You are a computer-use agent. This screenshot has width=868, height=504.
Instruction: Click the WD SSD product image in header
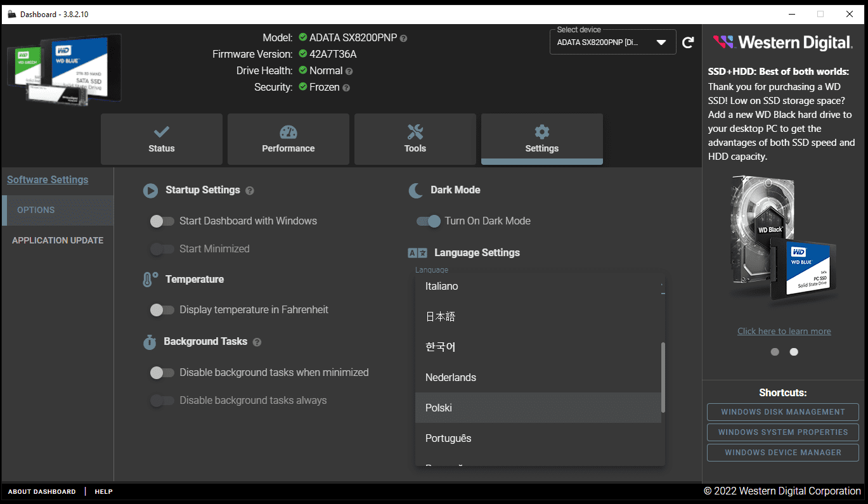pyautogui.click(x=65, y=68)
